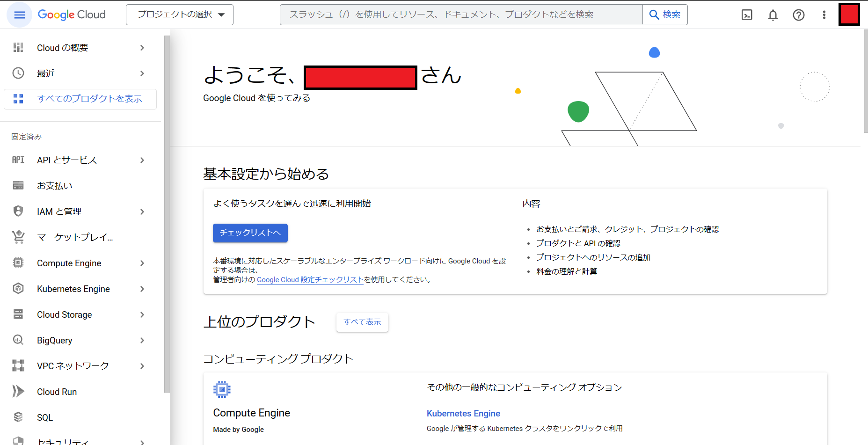Click the main page vertical scrollbar
This screenshot has height=445, width=868.
pos(865,81)
